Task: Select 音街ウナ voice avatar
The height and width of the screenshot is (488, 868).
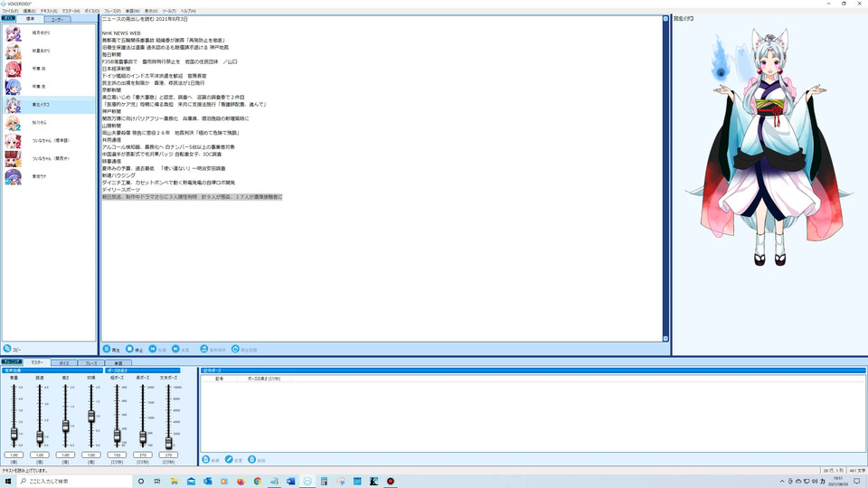Action: (13, 176)
